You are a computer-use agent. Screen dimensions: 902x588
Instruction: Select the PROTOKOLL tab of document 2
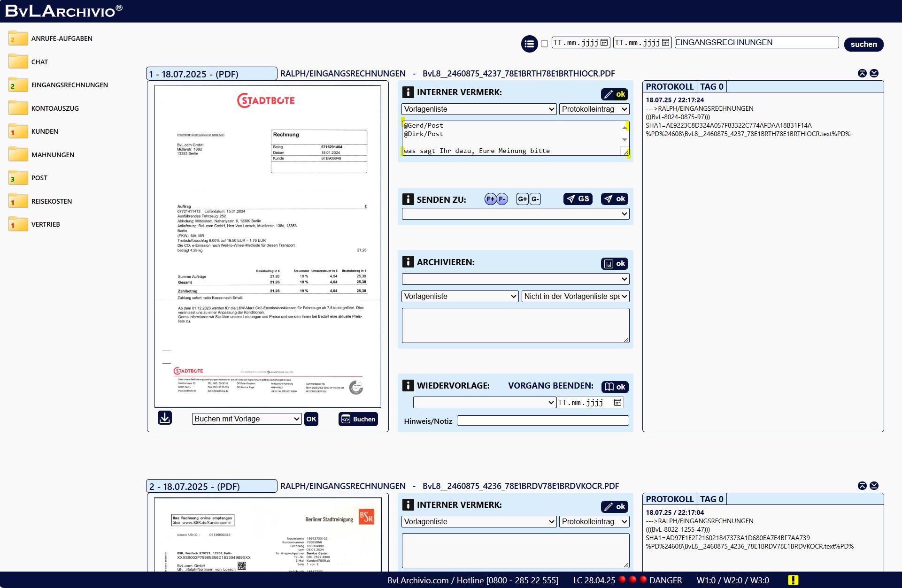tap(669, 499)
